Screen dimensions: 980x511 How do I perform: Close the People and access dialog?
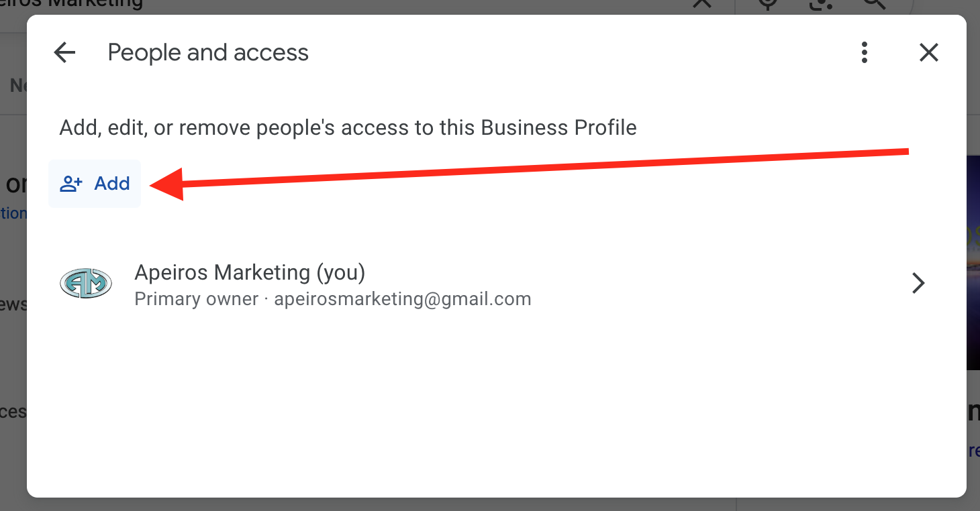929,52
